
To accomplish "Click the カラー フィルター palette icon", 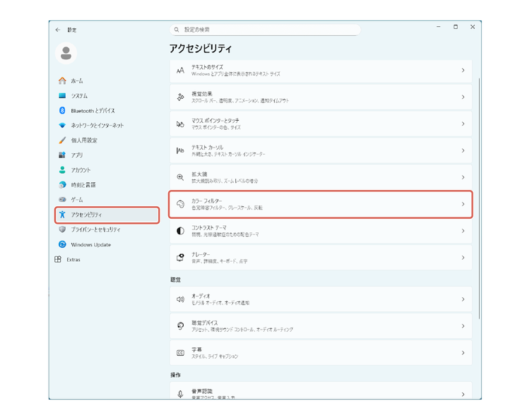I will coord(180,204).
